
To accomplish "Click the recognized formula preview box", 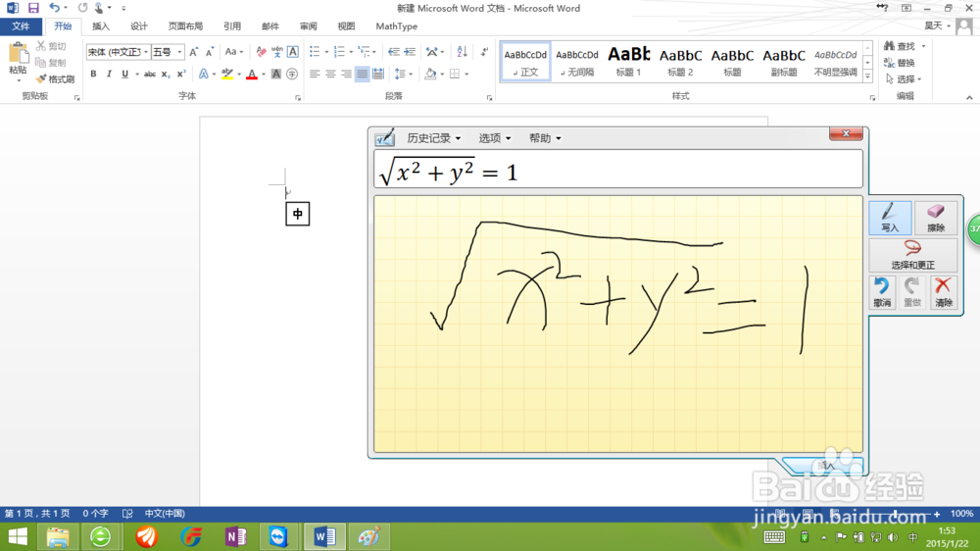I will [618, 169].
